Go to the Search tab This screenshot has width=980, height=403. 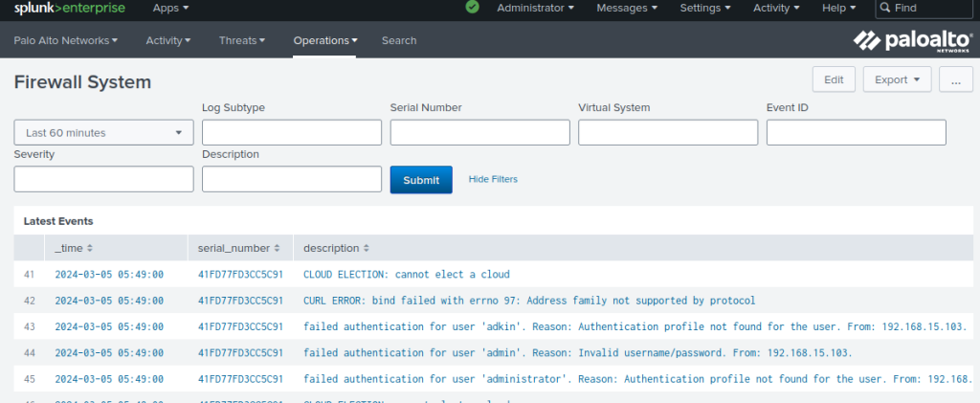click(399, 40)
